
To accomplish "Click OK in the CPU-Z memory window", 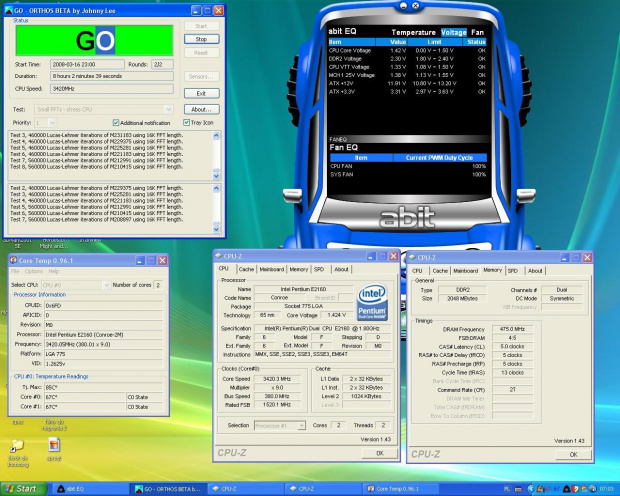I will coord(573,454).
